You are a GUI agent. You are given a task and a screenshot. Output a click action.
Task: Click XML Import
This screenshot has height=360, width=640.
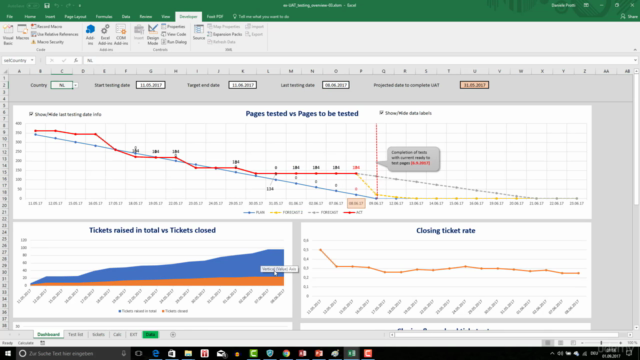255,27
